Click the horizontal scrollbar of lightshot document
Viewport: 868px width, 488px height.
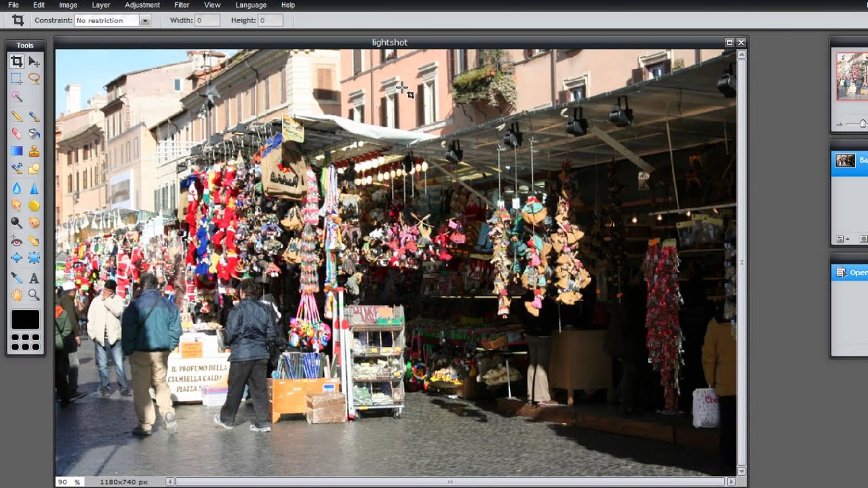pos(450,482)
